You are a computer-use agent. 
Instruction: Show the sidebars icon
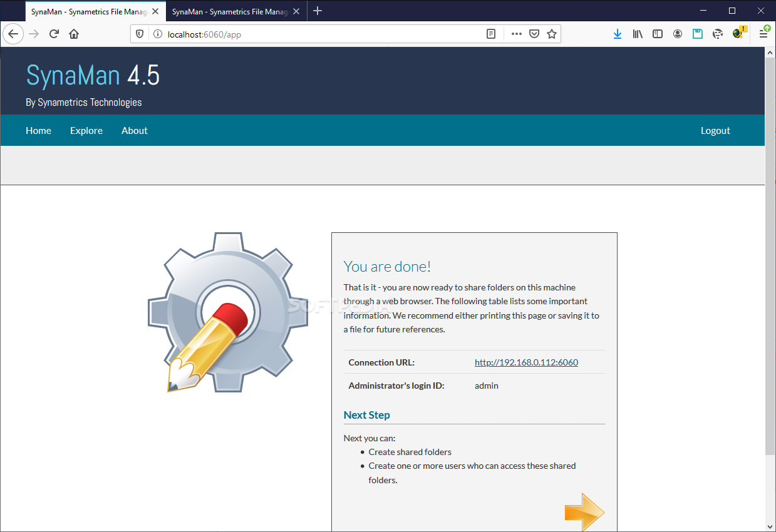point(658,34)
